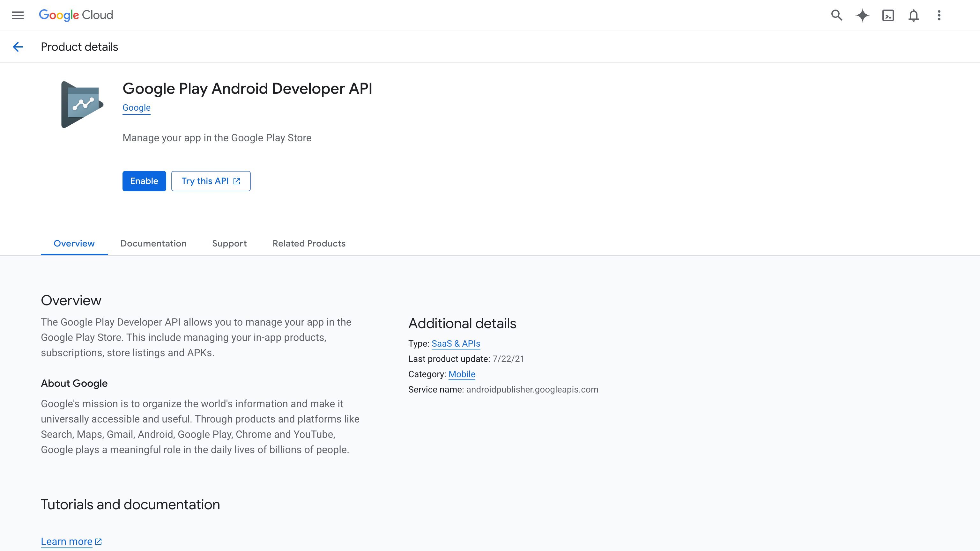Click the Tutorials and documentation heading
Viewport: 980px width, 551px height.
tap(130, 505)
